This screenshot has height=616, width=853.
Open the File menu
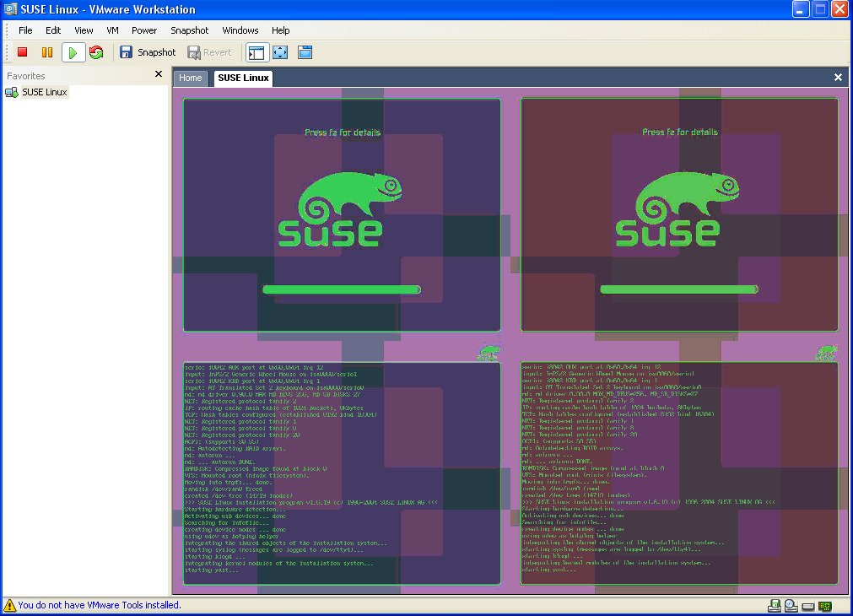point(25,30)
